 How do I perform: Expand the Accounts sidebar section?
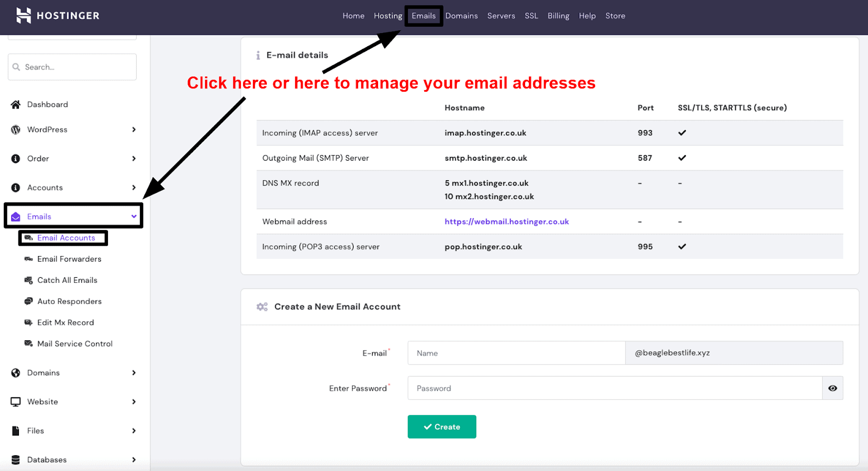click(133, 188)
